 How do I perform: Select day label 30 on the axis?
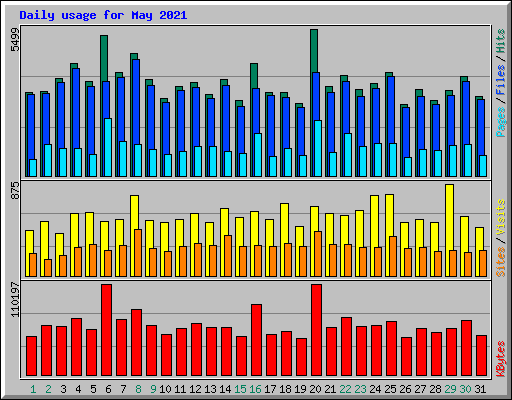465,389
